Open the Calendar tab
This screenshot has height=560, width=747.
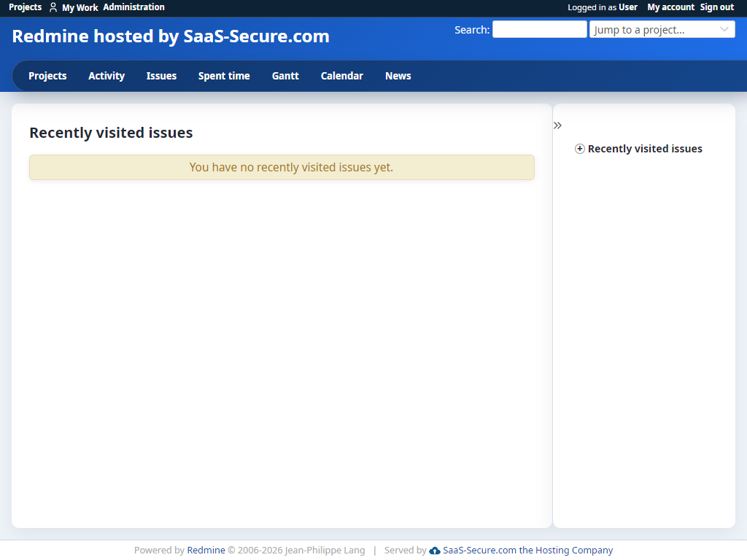click(x=342, y=76)
